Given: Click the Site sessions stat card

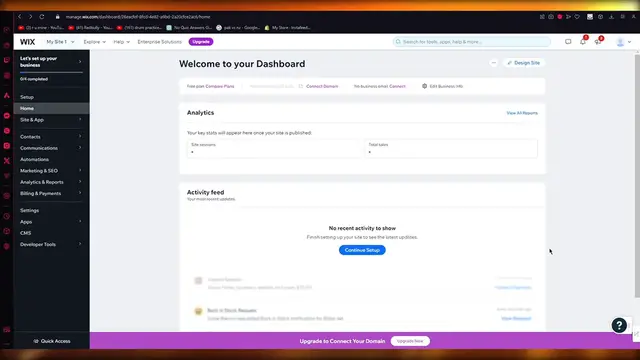Looking at the screenshot, I should coord(274,149).
